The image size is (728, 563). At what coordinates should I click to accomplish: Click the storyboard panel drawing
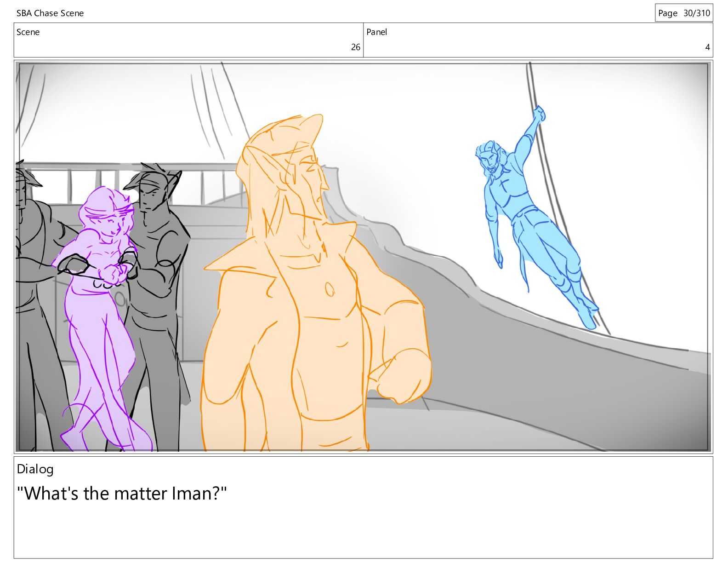pos(363,257)
